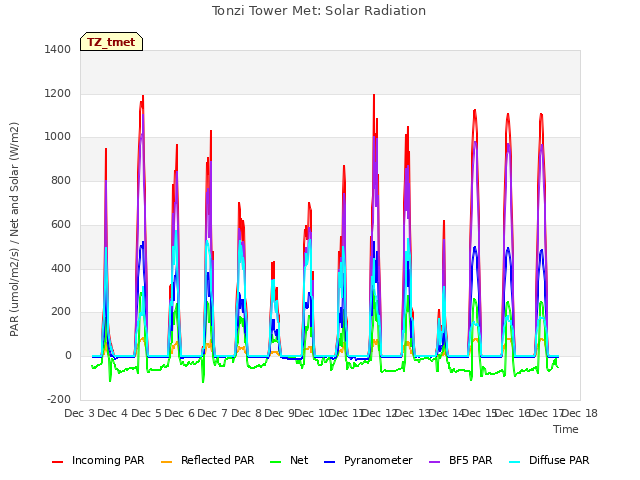Click the purple BF5 PAR legend swatch

coord(435,462)
